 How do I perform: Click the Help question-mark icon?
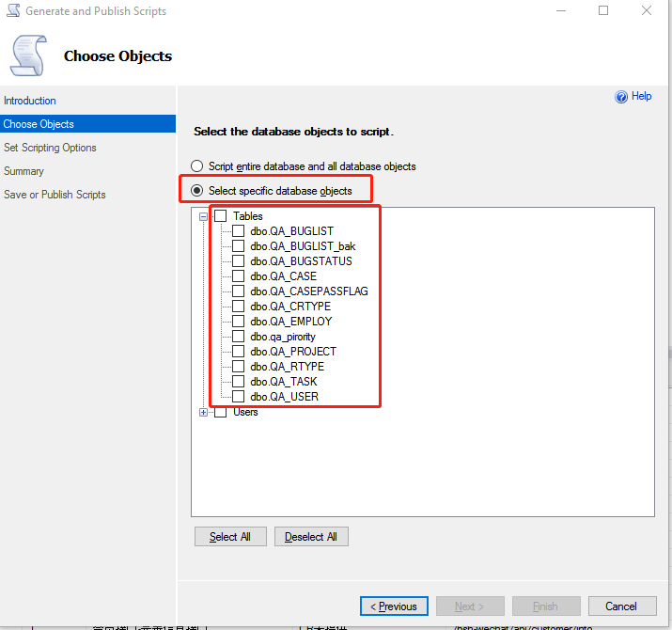click(x=620, y=97)
